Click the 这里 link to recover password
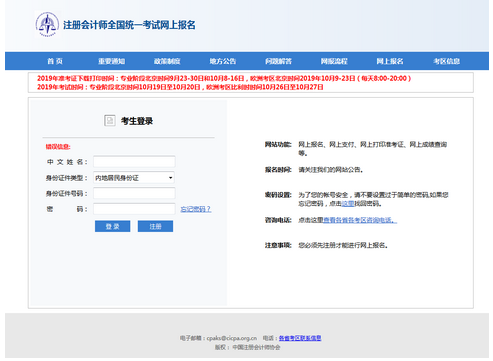This screenshot has height=361, width=493. point(348,203)
